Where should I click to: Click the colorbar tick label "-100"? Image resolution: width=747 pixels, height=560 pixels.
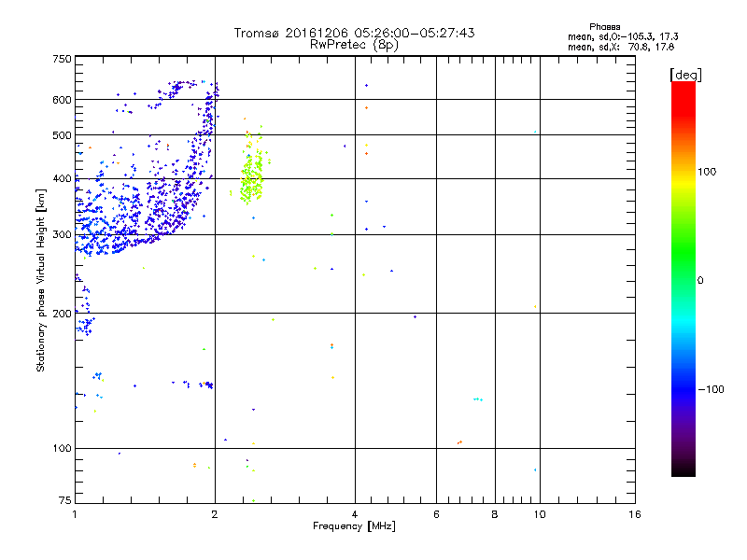coord(711,389)
